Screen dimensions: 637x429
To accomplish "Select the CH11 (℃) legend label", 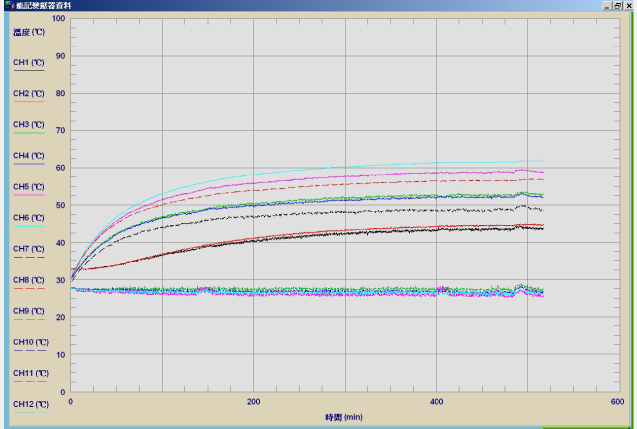I will 28,372.
